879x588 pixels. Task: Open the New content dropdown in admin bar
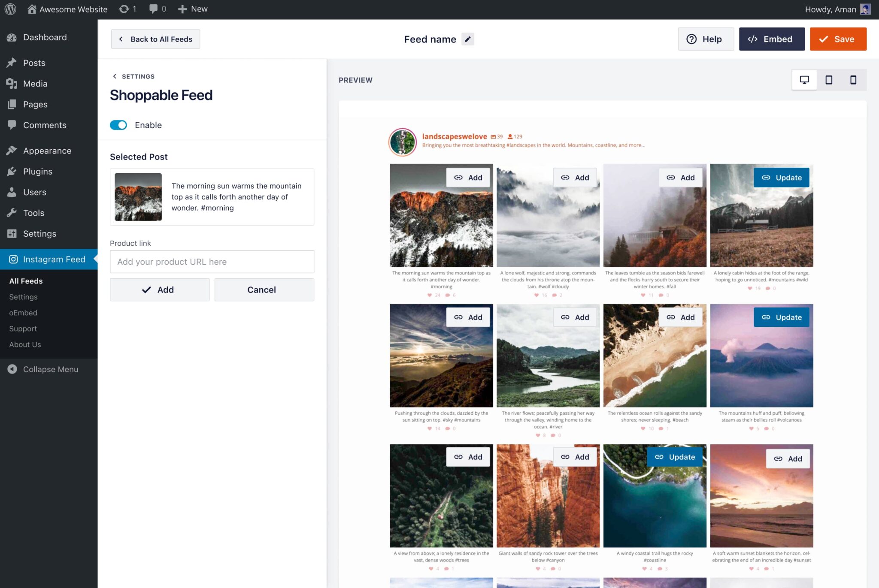(193, 9)
